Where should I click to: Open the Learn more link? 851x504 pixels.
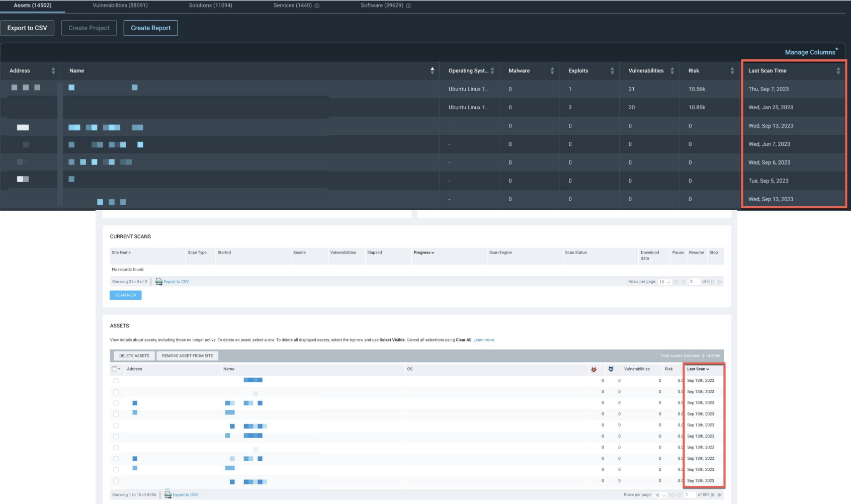tap(484, 340)
